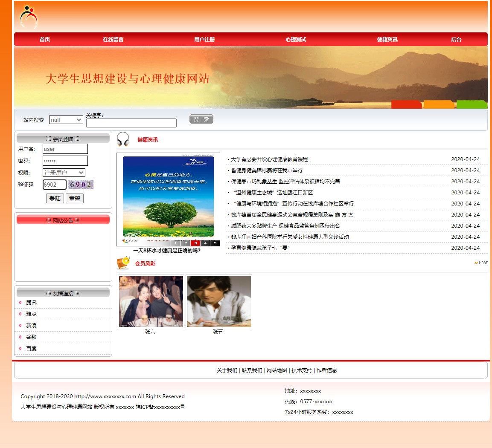Click the 登陆 login button
492x448 pixels.
(55, 198)
